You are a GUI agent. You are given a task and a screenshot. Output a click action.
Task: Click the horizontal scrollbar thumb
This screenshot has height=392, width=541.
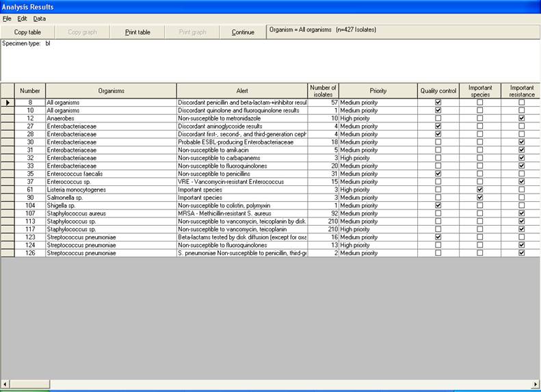[29, 384]
